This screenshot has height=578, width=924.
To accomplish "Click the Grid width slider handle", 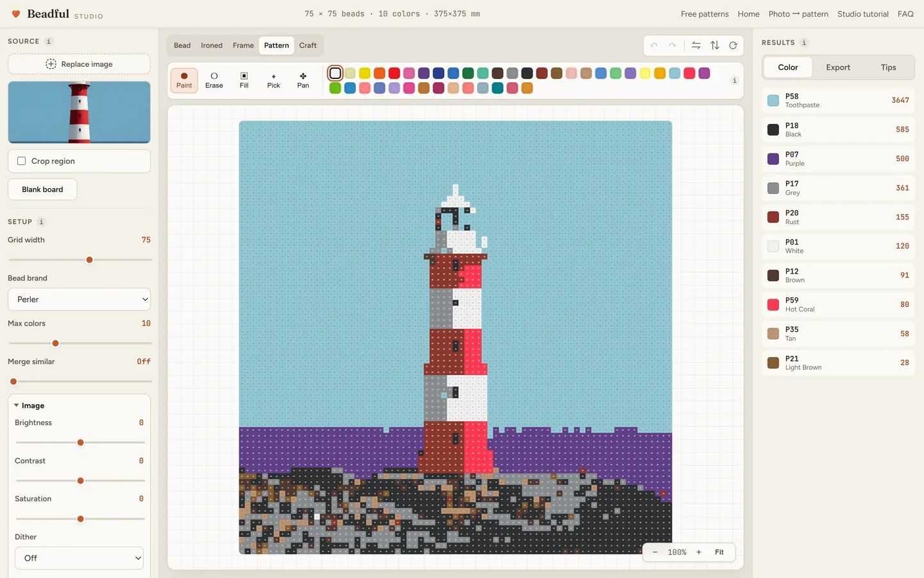I will (x=90, y=260).
